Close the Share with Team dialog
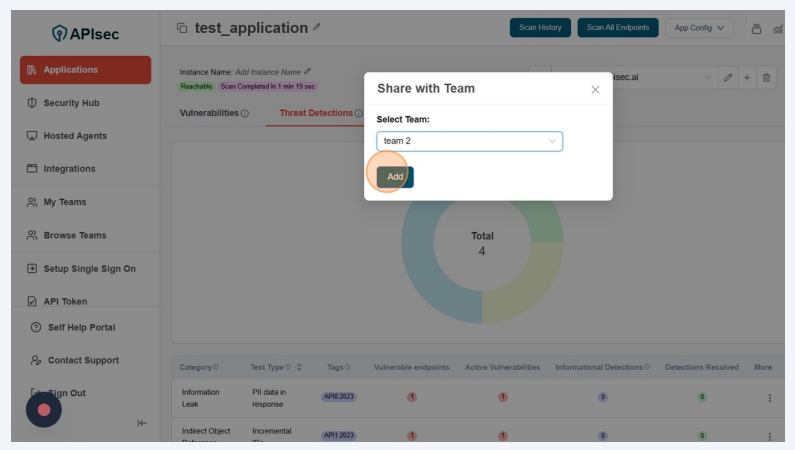This screenshot has height=450, width=795. tap(595, 90)
